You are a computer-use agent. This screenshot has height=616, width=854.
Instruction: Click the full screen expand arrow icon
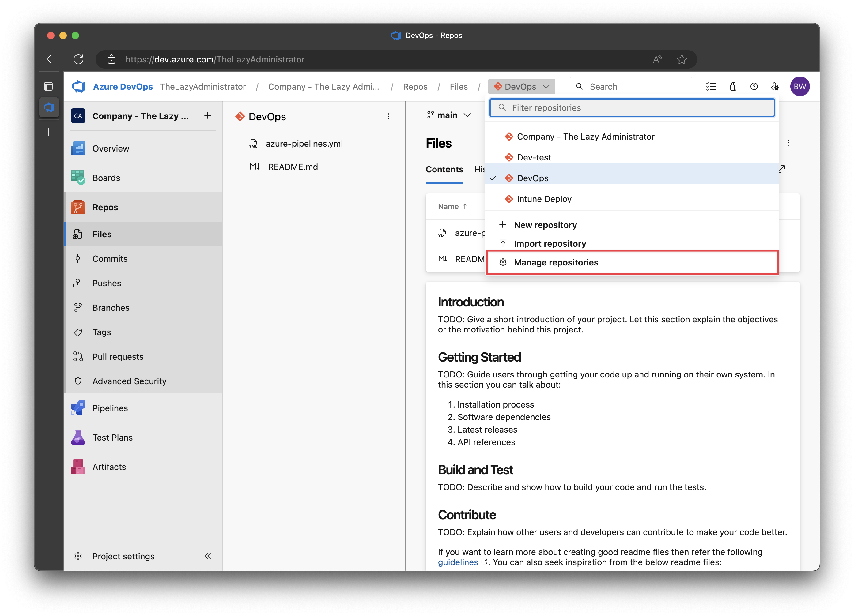point(782,169)
